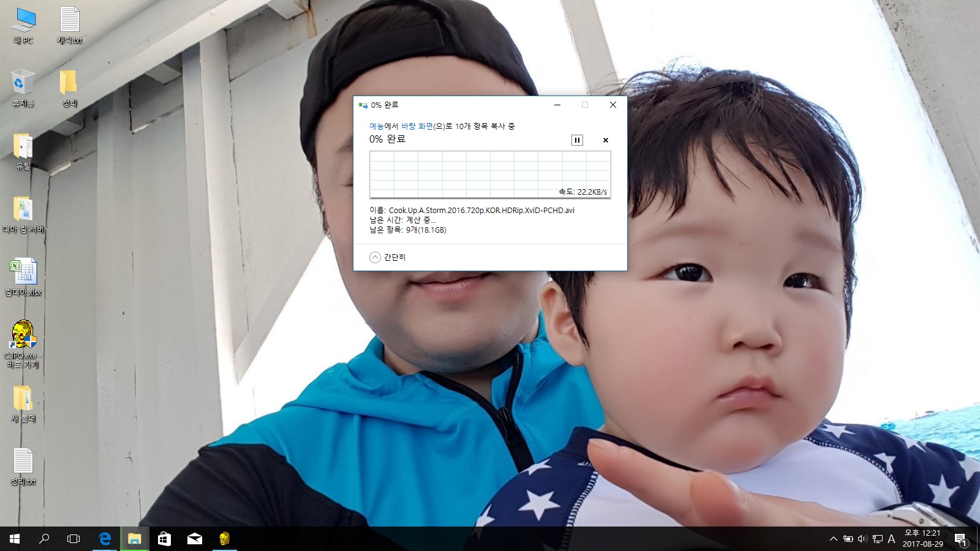The height and width of the screenshot is (551, 980).
Task: Click the remaining items 9개(18.1GB) text
Action: click(x=426, y=230)
